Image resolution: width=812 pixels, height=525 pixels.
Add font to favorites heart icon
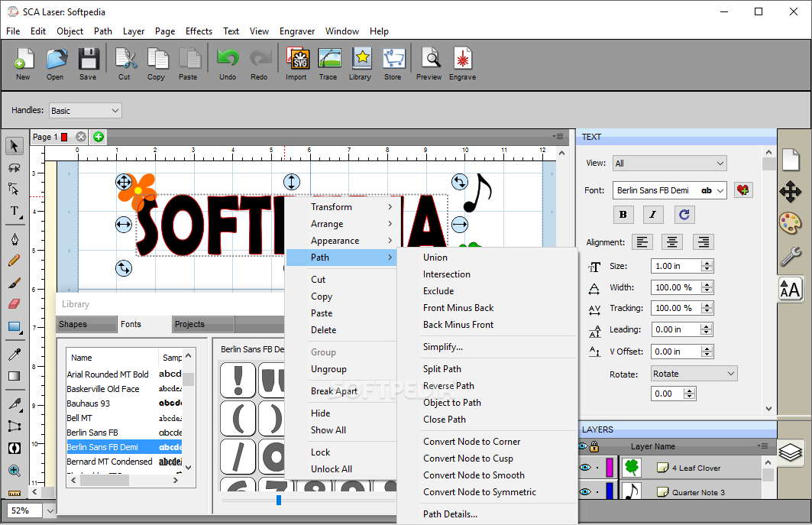coord(743,190)
